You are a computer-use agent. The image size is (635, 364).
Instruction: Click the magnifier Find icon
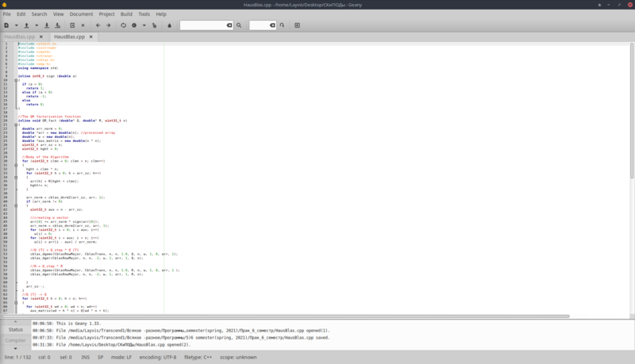(239, 25)
